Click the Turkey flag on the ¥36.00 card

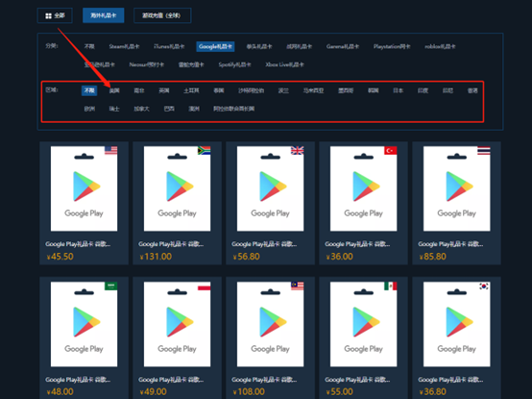pos(391,150)
